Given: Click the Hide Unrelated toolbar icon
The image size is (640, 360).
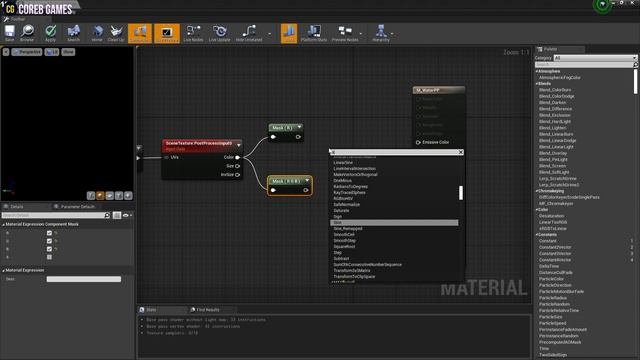Looking at the screenshot, I should (x=249, y=33).
